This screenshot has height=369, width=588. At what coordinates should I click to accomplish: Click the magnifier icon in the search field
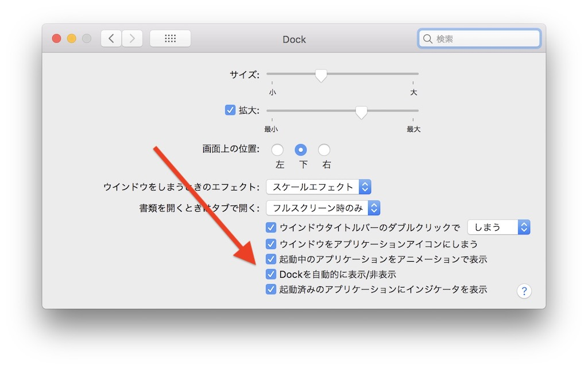point(428,38)
